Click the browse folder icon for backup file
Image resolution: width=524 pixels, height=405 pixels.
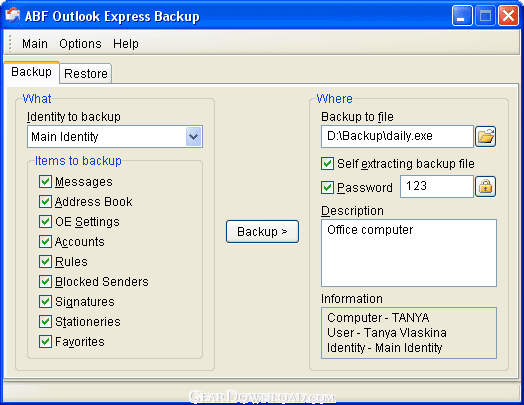[x=486, y=136]
